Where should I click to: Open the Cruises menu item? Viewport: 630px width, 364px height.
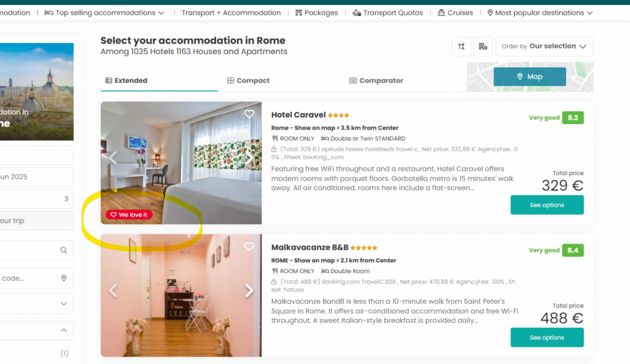455,13
